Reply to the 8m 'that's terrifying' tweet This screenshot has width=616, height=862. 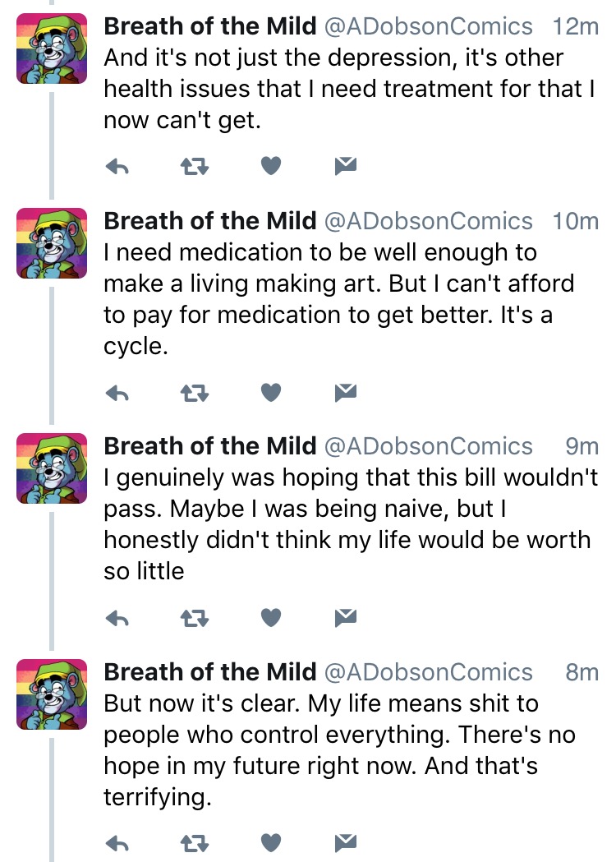tap(117, 843)
